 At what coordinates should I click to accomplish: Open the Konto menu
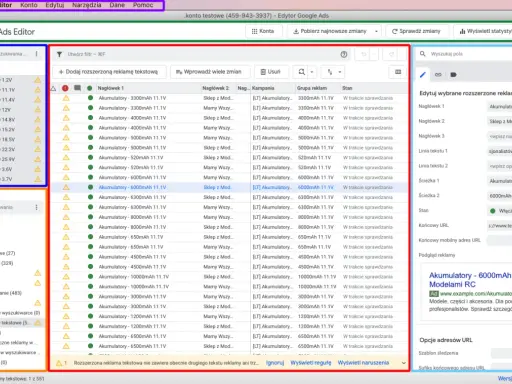pos(29,5)
